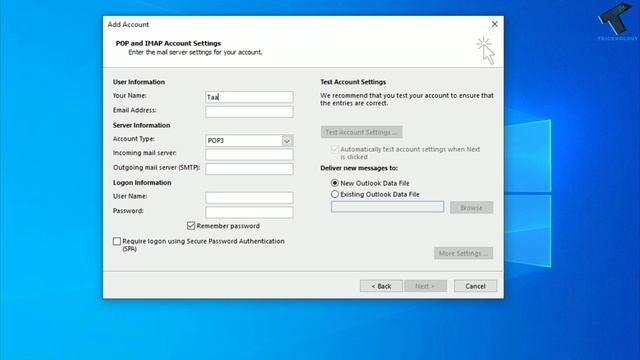The width and height of the screenshot is (640, 360).
Task: Click the POP3 account type combo box
Action: 249,141
